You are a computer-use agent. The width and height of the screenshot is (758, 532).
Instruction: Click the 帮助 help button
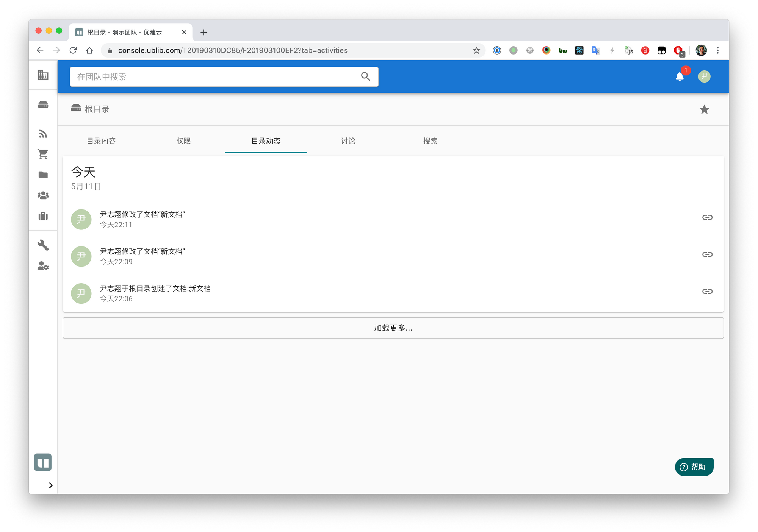[694, 467]
